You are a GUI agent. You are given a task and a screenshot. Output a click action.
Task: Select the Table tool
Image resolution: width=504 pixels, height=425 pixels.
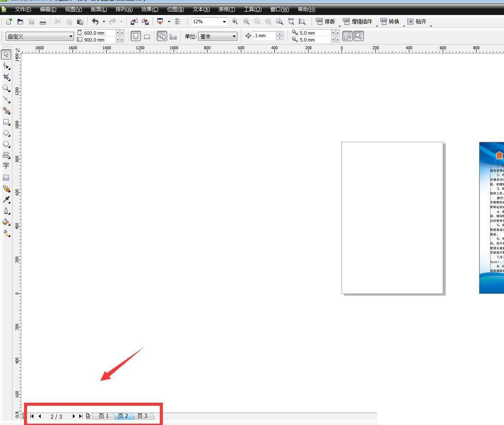[6, 177]
